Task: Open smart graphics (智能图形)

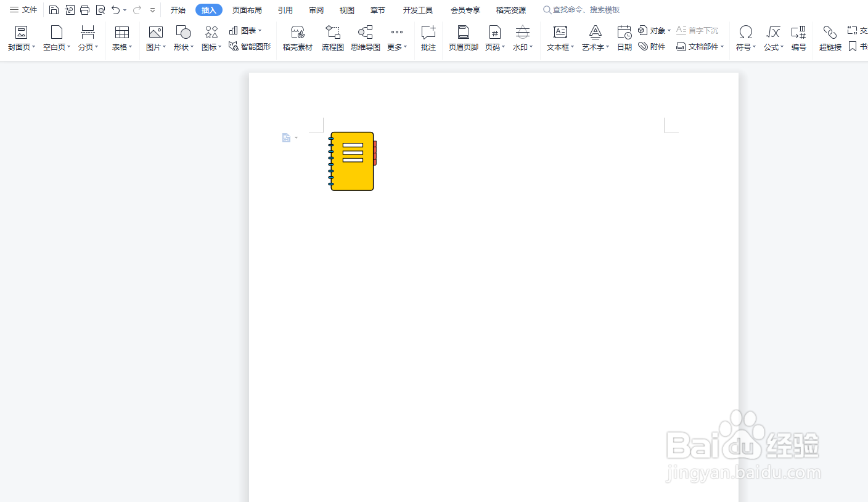Action: click(250, 46)
